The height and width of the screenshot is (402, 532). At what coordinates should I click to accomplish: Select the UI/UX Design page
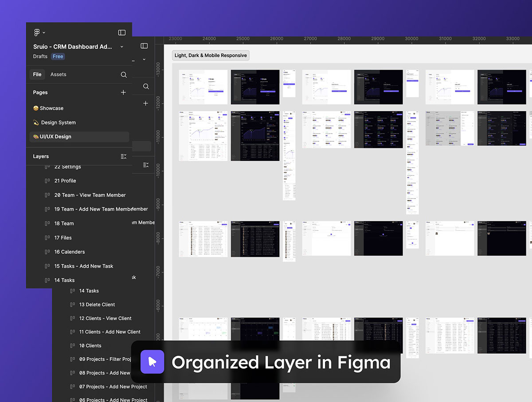[79, 137]
